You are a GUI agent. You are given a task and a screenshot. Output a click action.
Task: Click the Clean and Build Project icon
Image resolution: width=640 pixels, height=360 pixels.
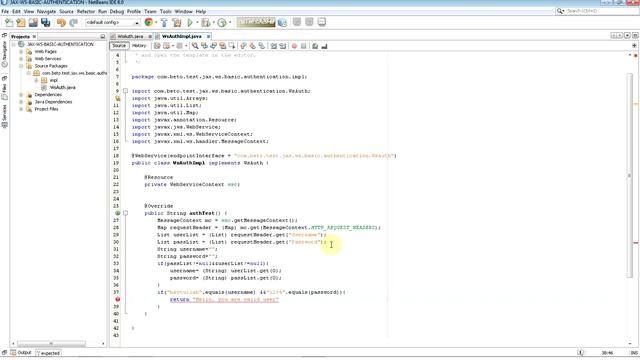click(x=177, y=22)
